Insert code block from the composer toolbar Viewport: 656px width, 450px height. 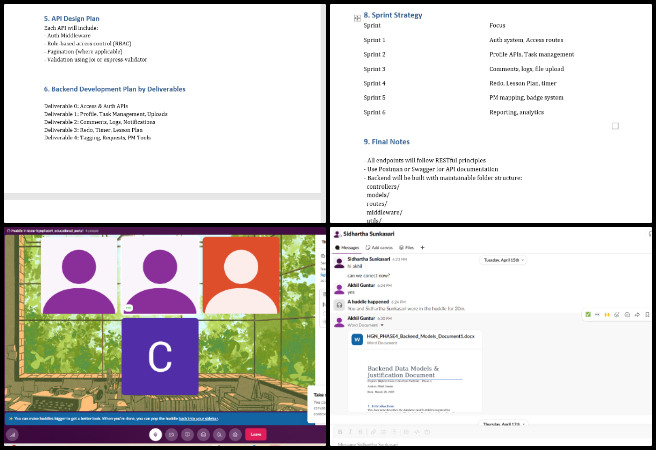(427, 432)
